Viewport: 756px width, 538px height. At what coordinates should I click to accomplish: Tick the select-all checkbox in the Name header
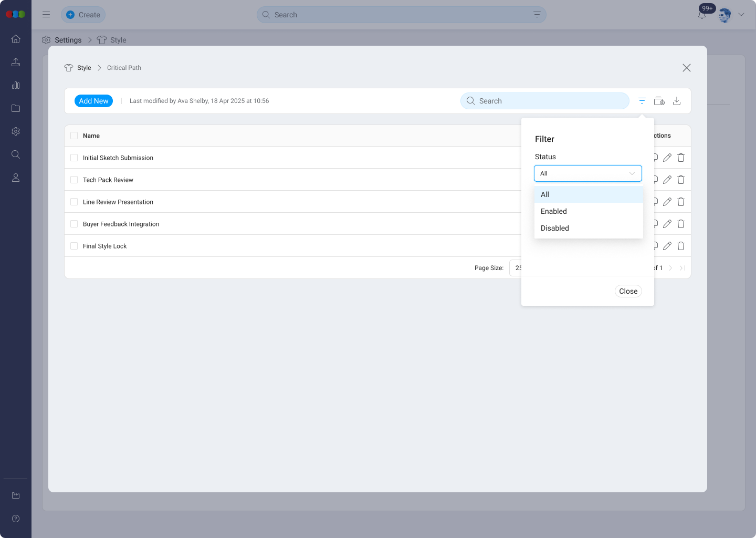click(x=73, y=135)
